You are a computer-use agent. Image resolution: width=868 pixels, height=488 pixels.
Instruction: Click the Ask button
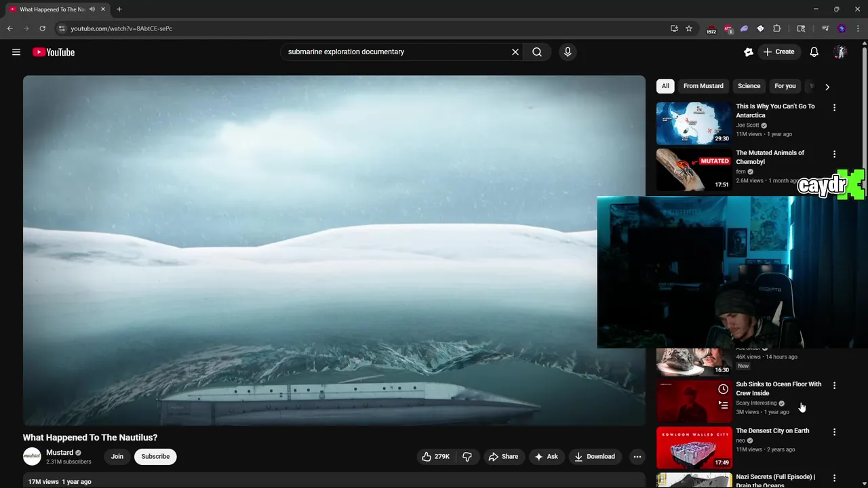coord(547,457)
